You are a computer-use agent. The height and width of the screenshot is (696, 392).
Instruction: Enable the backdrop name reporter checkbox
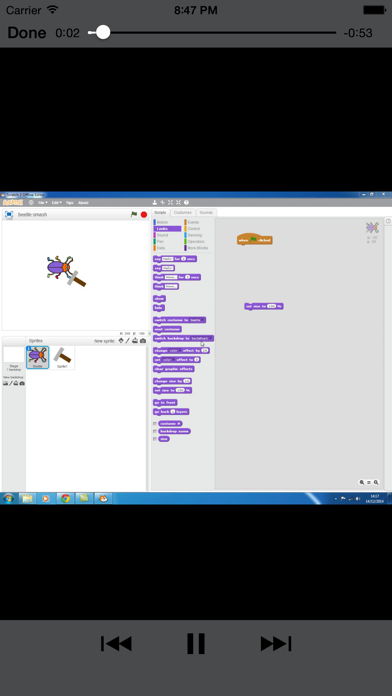[x=155, y=431]
